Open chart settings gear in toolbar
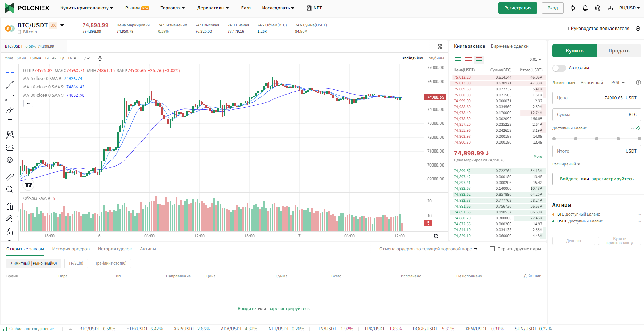This screenshot has width=644, height=332. [x=100, y=58]
